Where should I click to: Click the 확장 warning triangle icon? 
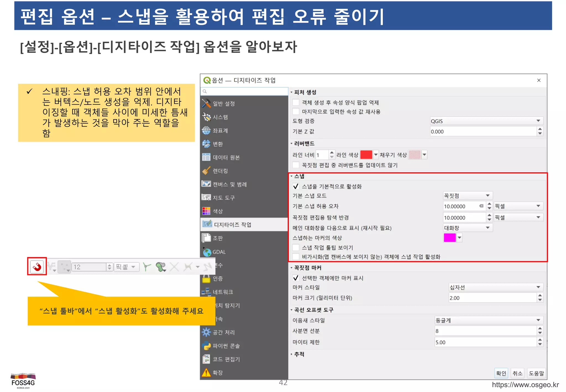[206, 372]
